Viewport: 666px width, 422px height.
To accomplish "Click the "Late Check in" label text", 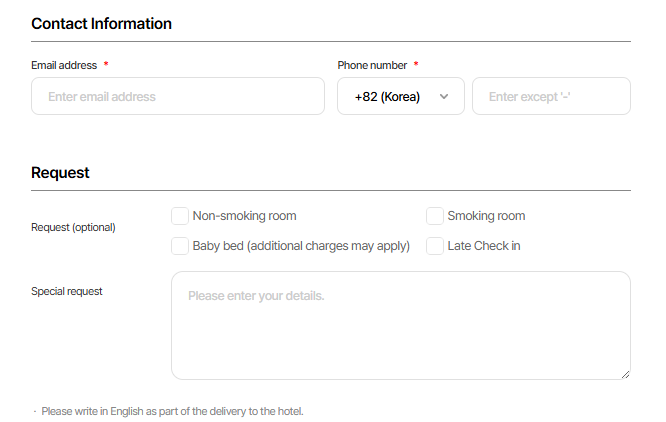I will pos(484,246).
